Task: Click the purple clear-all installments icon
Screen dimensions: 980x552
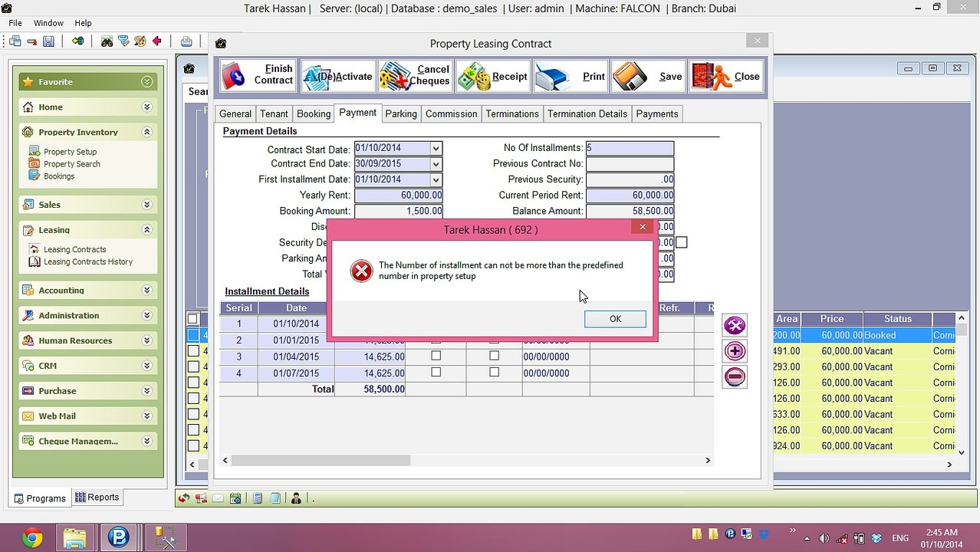Action: click(735, 325)
